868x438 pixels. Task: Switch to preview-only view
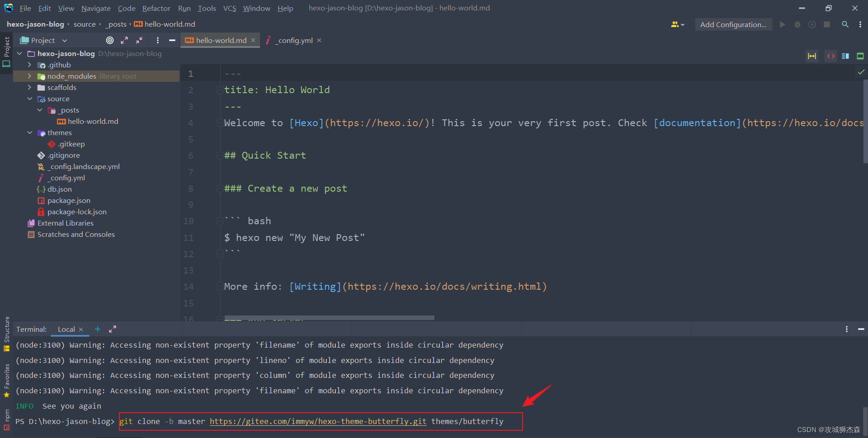click(x=860, y=56)
